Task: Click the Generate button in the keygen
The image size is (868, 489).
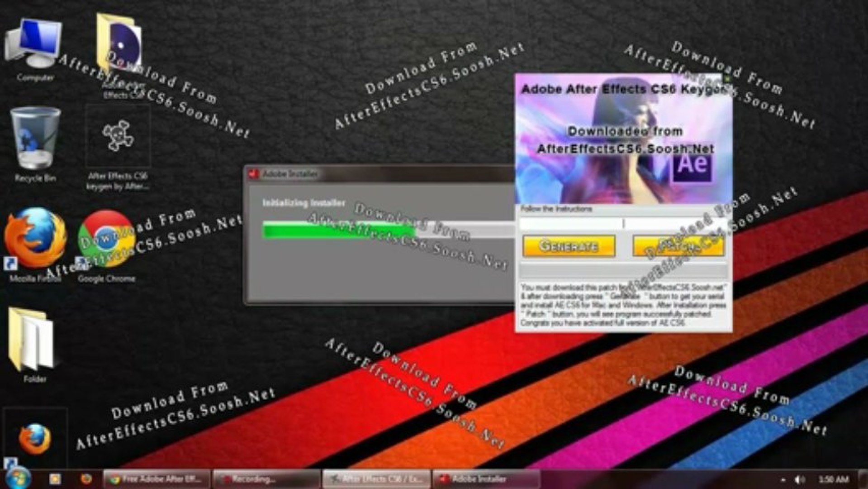Action: point(569,246)
